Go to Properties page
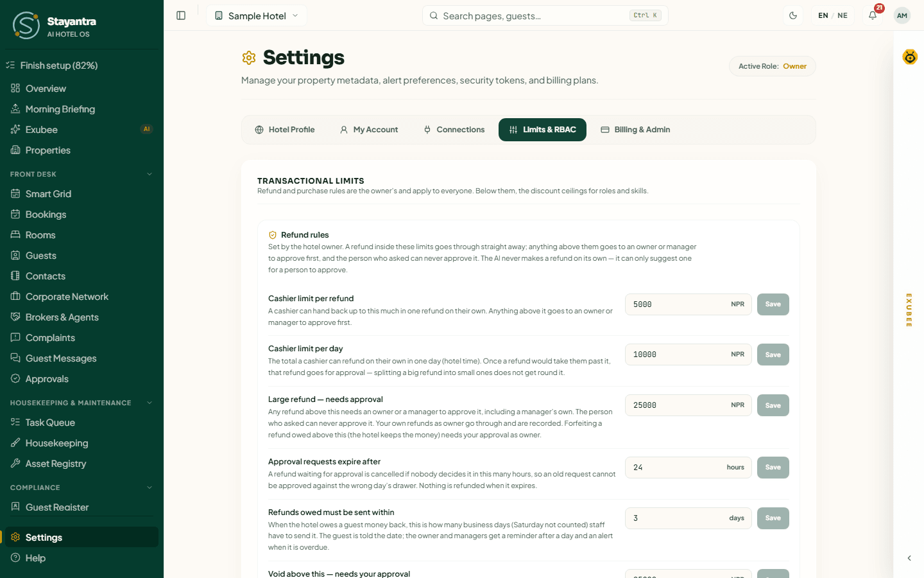 81,150
